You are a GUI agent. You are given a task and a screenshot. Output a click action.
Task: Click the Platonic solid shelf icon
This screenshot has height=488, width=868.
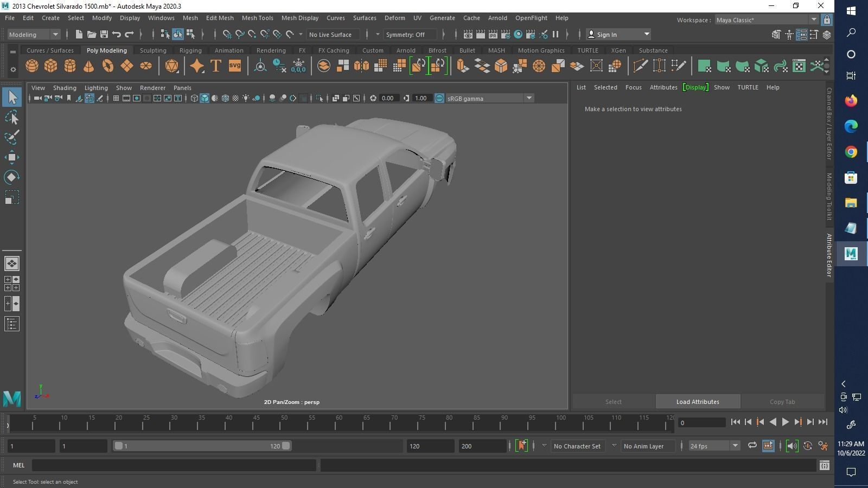pos(171,66)
